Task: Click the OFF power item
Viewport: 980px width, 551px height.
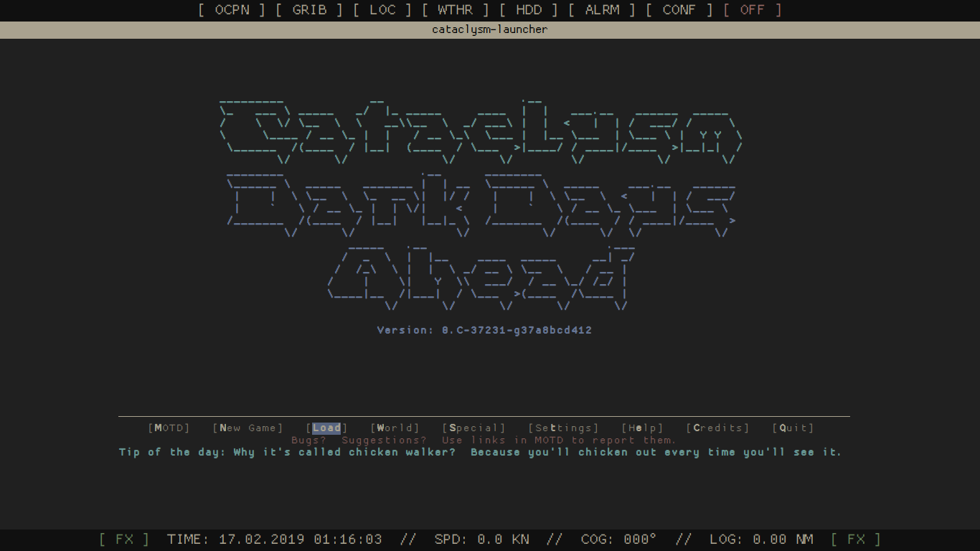Action: [753, 10]
